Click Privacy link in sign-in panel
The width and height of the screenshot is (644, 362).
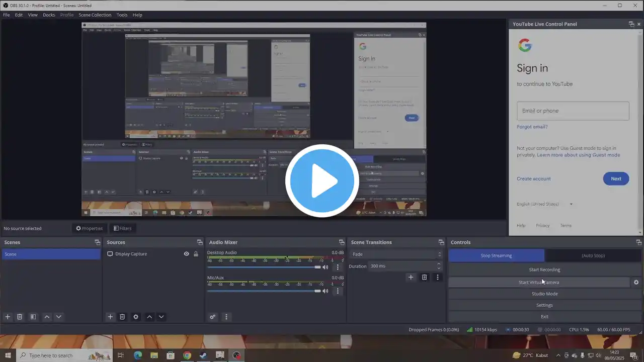pyautogui.click(x=542, y=225)
